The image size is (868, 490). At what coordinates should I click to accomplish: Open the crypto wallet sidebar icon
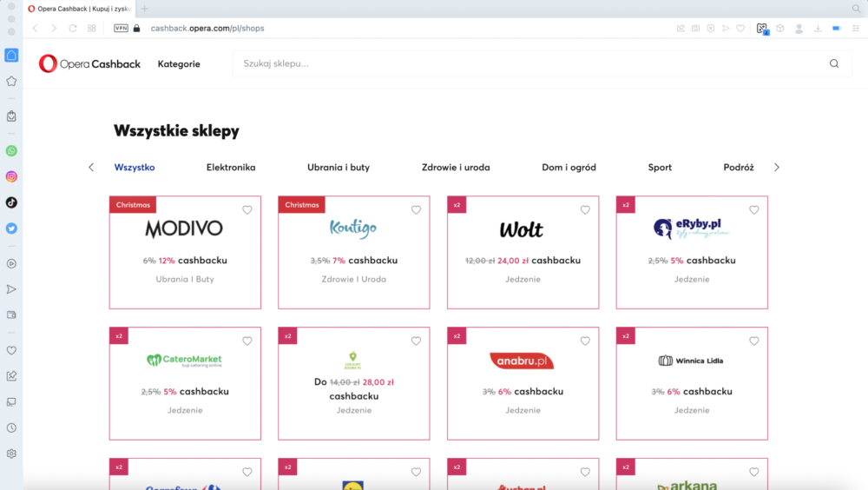tap(11, 315)
